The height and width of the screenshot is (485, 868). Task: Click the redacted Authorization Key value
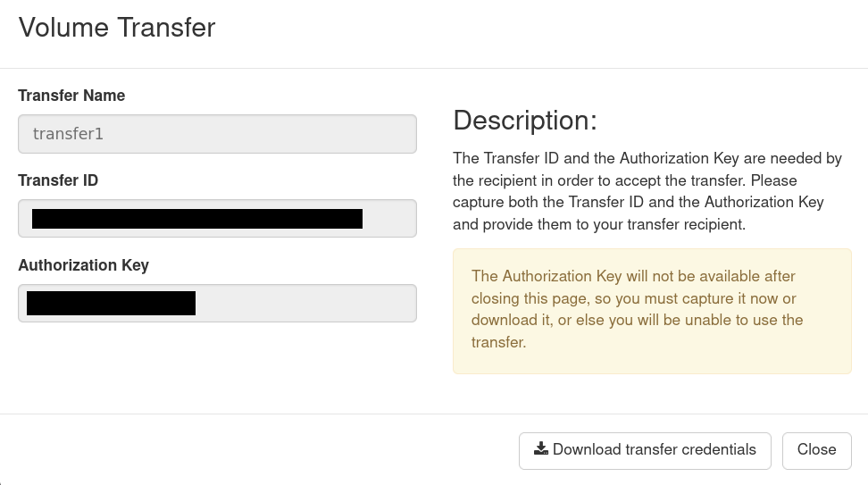pos(111,303)
